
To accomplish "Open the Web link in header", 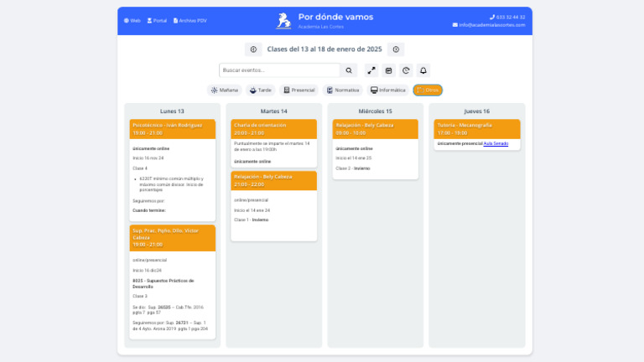I will [x=132, y=20].
